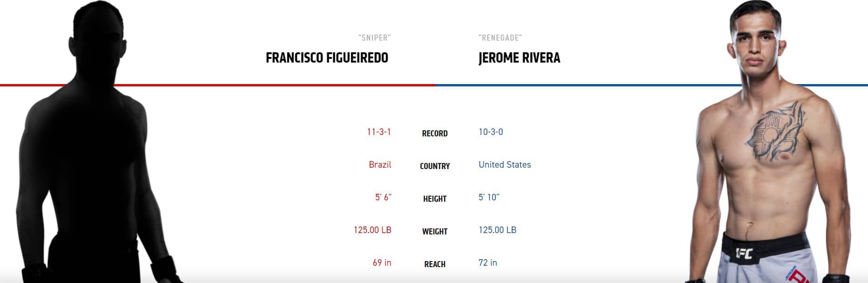Select the United States country text
868x283 pixels.
[x=505, y=165]
